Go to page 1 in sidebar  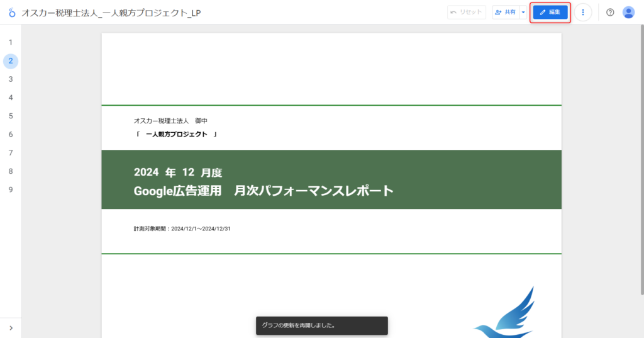11,42
